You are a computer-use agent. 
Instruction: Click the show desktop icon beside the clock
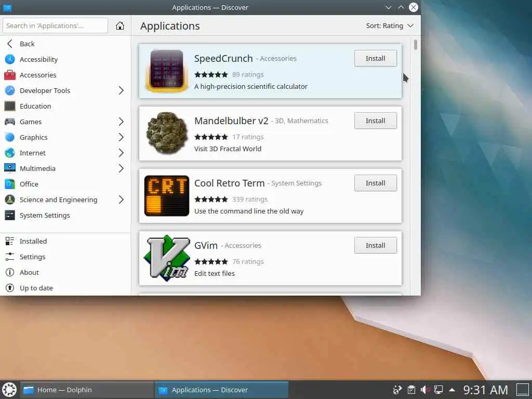[x=523, y=390]
